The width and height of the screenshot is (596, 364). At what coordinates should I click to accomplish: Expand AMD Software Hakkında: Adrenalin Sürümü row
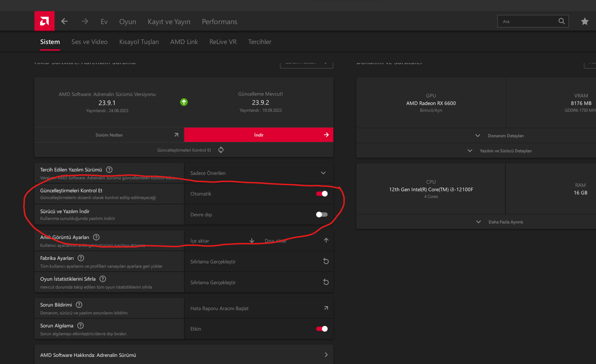pos(184,355)
